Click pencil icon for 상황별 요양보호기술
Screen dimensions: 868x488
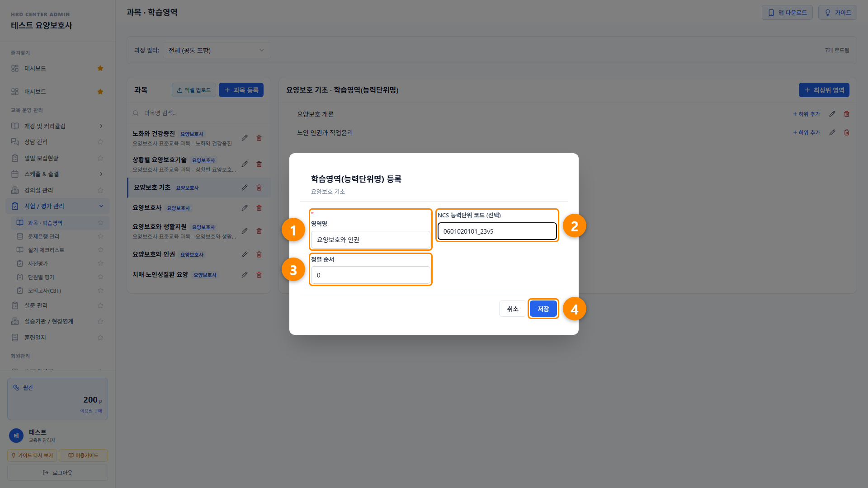coord(245,164)
